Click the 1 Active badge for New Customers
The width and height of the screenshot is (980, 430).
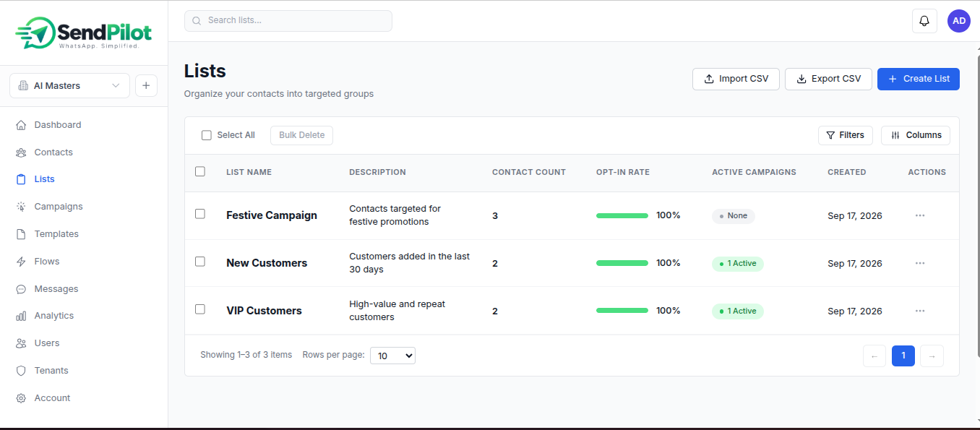(738, 264)
